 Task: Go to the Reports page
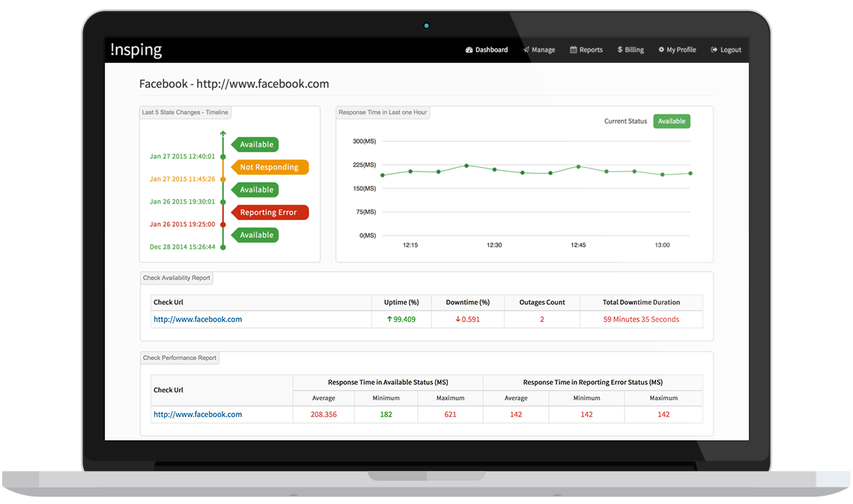coord(586,49)
